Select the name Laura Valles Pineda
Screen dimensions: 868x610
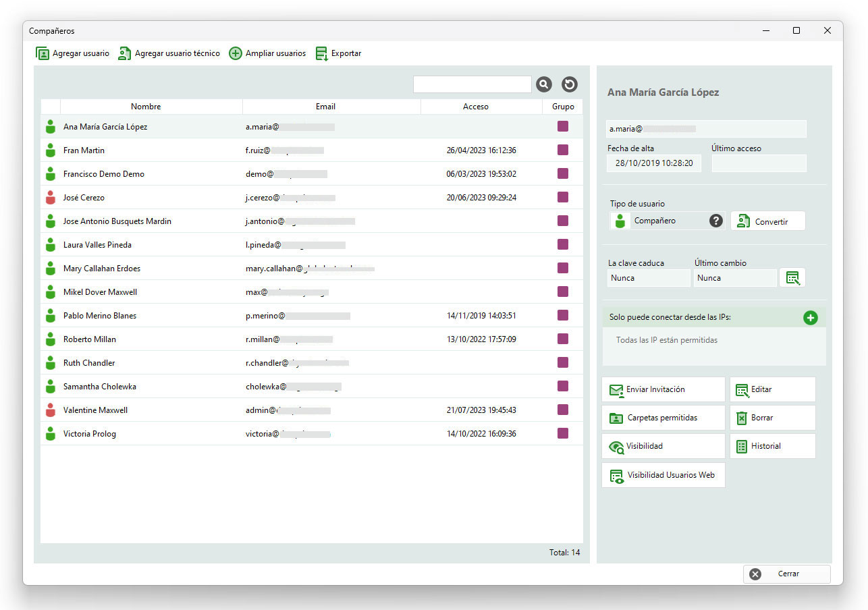[97, 245]
